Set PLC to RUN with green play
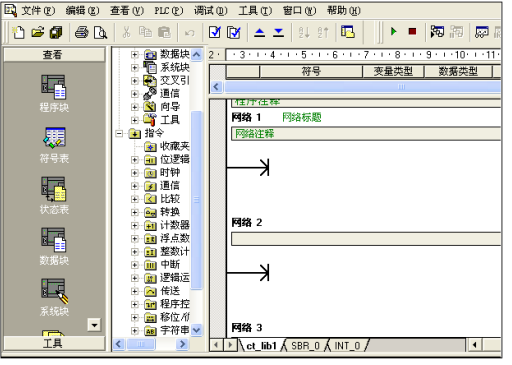The image size is (512, 365). 394,32
